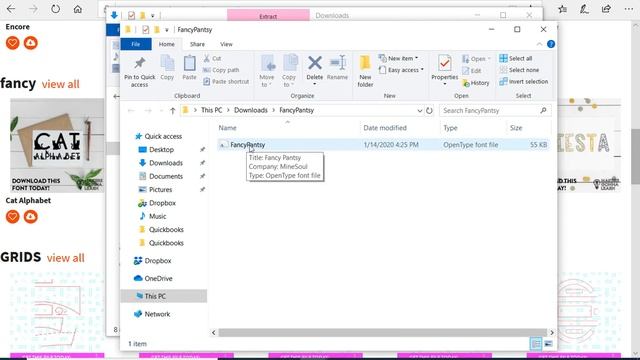Click the Copy ribbon icon
This screenshot has width=640, height=360.
167,68
